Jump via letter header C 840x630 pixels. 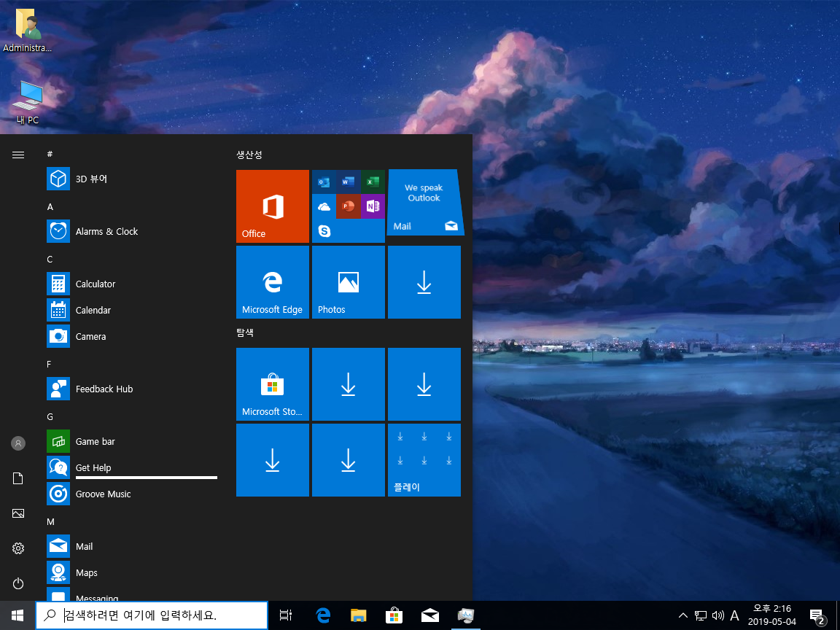(50, 260)
